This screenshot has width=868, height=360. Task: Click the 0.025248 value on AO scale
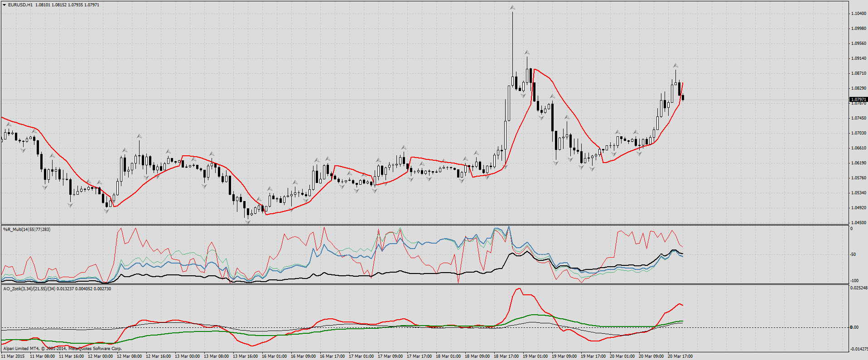click(859, 288)
